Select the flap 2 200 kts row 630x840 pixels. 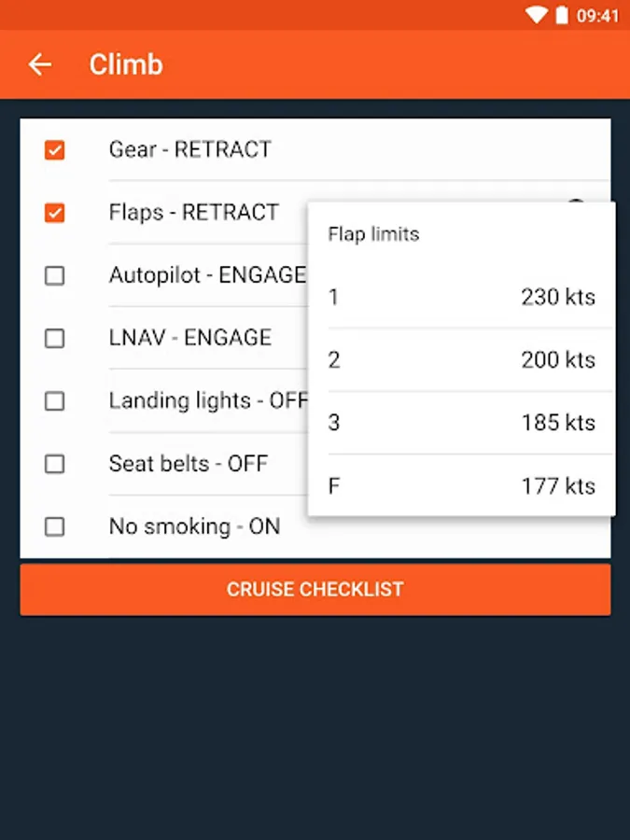[x=462, y=359]
